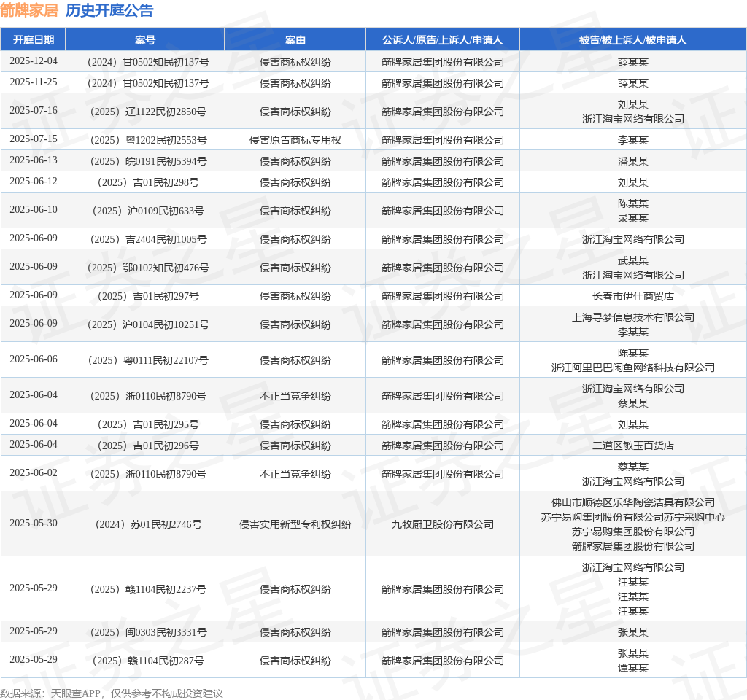Click defendant 录某某
The width and height of the screenshot is (747, 700).
(x=632, y=218)
